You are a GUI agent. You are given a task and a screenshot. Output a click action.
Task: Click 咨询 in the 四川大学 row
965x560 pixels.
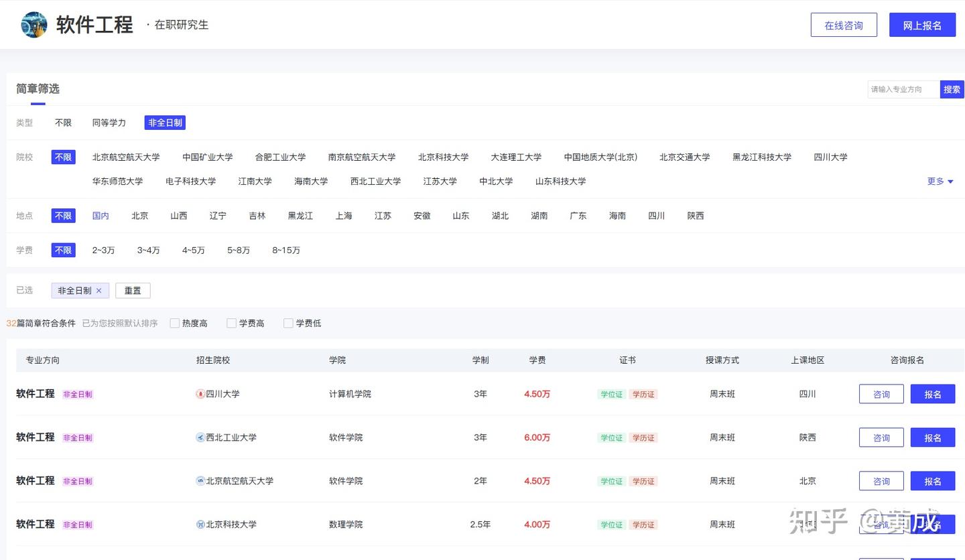click(x=881, y=395)
